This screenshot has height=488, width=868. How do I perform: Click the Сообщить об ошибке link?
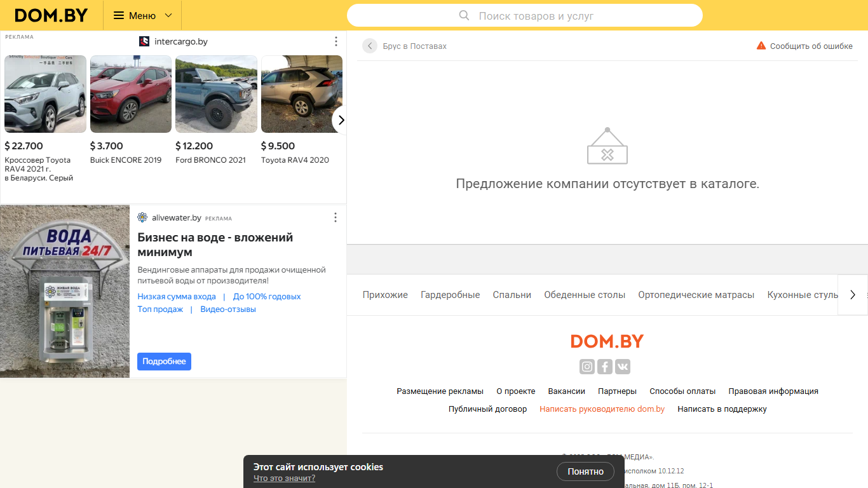811,46
